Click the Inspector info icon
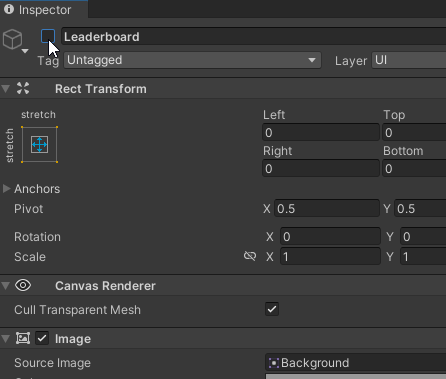 tap(9, 9)
